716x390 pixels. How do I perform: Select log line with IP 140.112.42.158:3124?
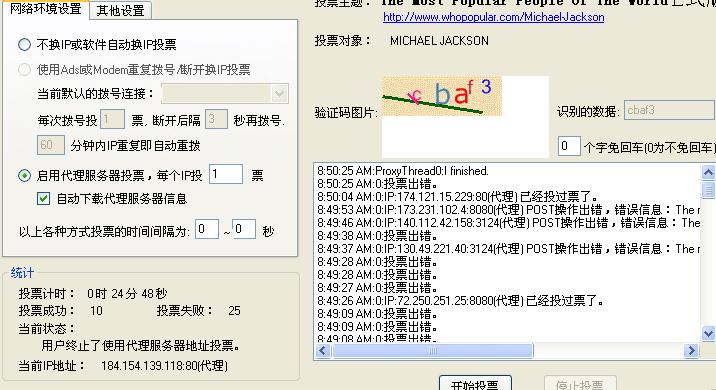508,223
